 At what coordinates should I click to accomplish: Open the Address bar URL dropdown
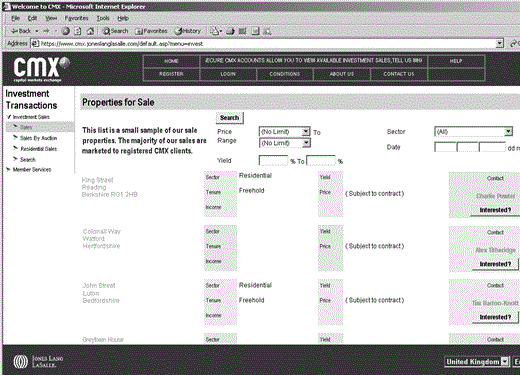click(x=499, y=43)
